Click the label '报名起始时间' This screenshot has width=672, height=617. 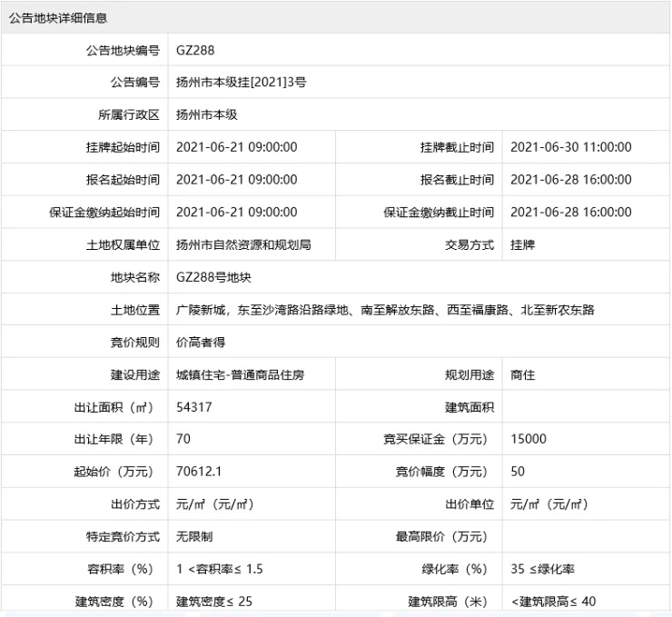123,180
